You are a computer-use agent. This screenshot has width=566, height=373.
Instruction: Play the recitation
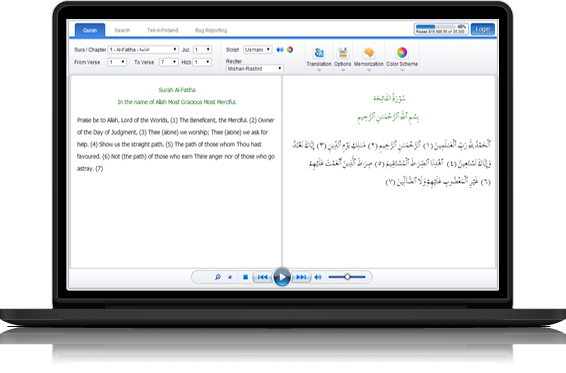coord(282,277)
